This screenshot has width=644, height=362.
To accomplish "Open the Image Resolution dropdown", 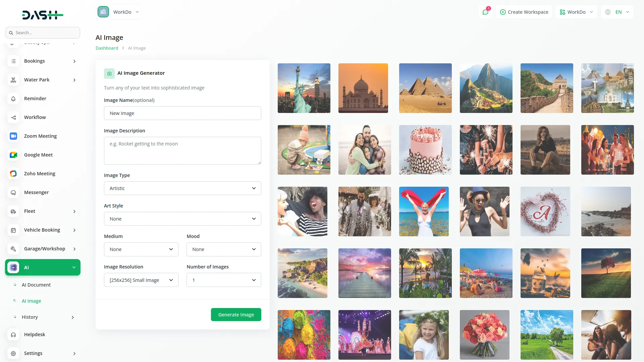I will pyautogui.click(x=141, y=280).
